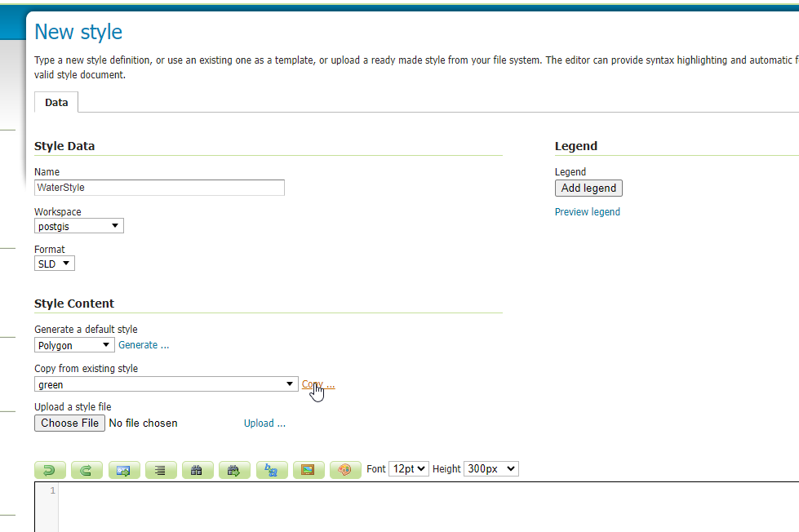Click the Insert image icon
This screenshot has width=799, height=532.
pyautogui.click(x=309, y=470)
